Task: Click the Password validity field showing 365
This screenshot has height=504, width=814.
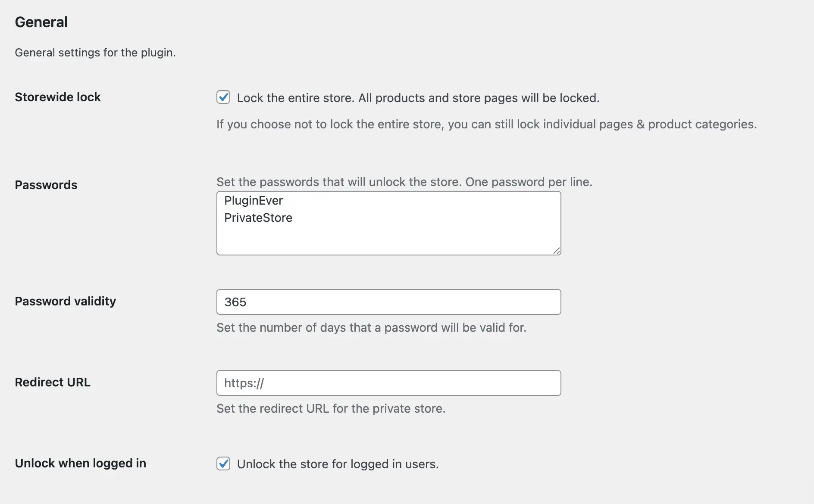Action: point(388,302)
